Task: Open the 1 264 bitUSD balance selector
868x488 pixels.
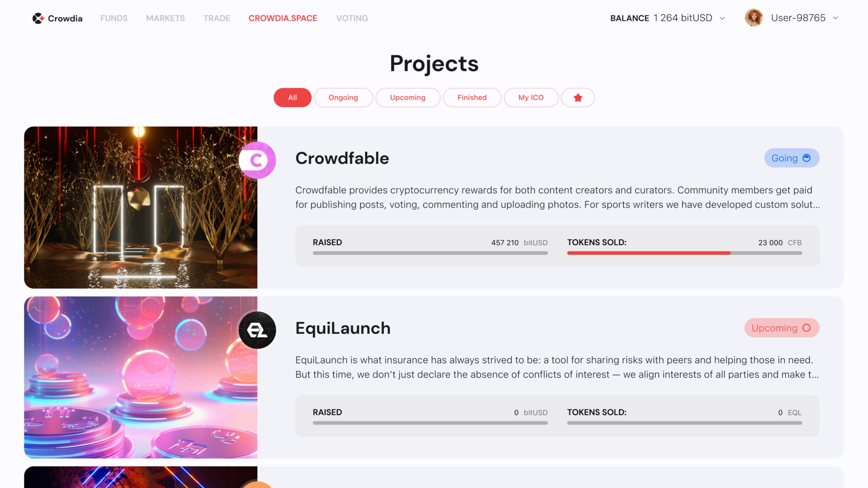Action: (683, 18)
